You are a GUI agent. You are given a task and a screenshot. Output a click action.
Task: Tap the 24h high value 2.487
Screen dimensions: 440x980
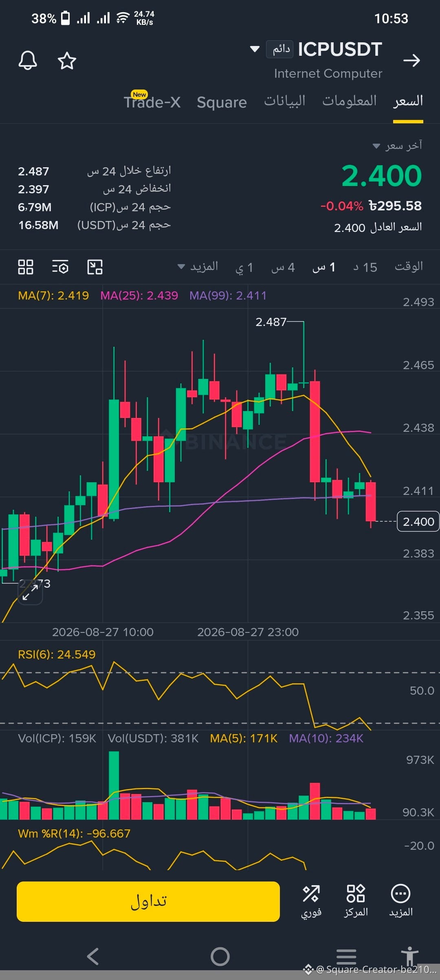pos(33,171)
